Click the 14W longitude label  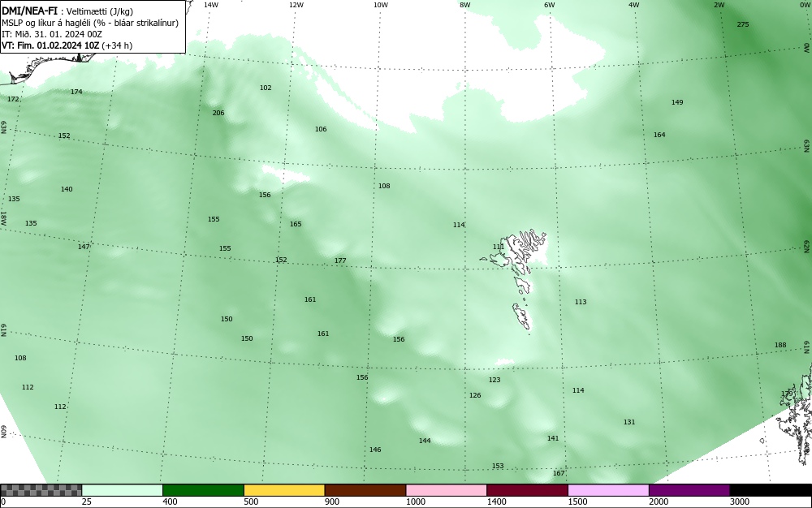[x=211, y=5]
